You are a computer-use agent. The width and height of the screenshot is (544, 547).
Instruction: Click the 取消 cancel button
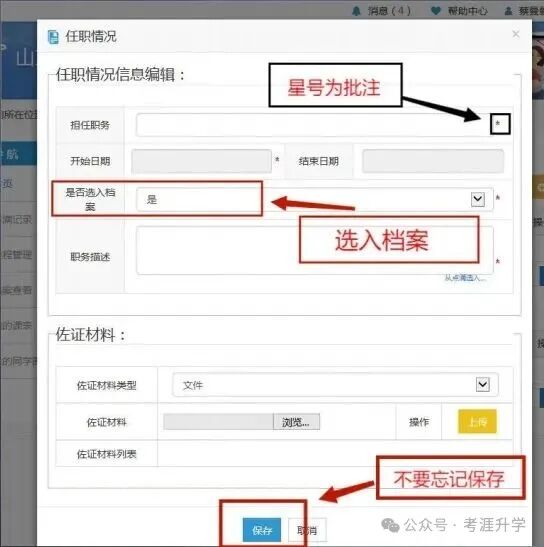click(307, 530)
